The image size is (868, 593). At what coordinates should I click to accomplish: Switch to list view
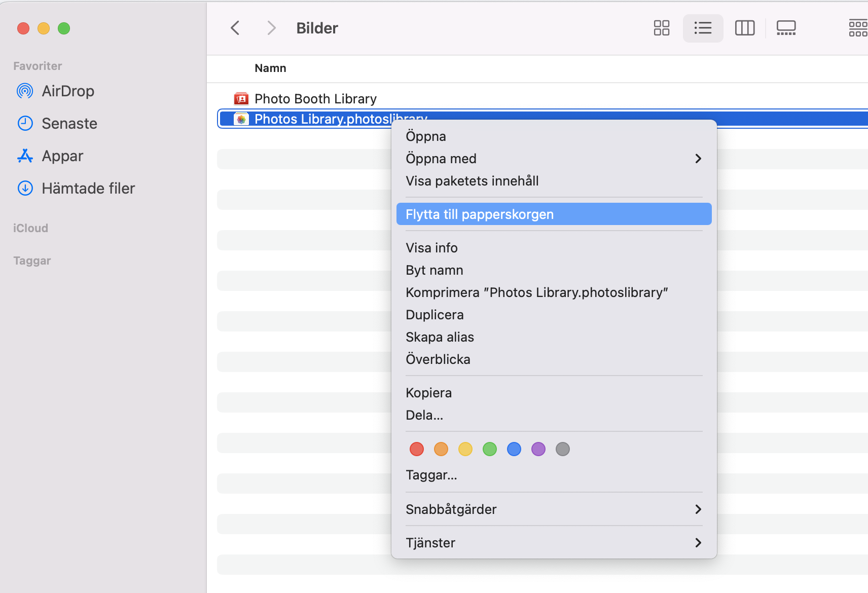coord(703,28)
